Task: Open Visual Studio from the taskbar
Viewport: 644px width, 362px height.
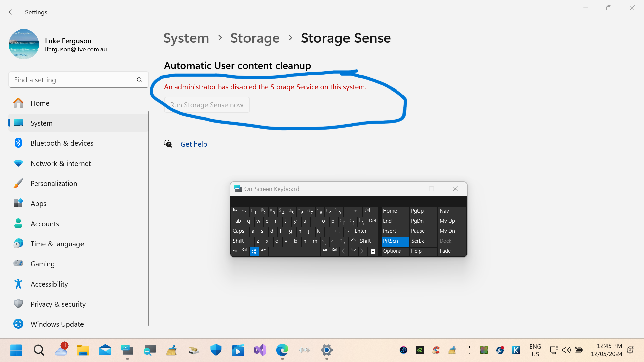Action: (x=260, y=350)
